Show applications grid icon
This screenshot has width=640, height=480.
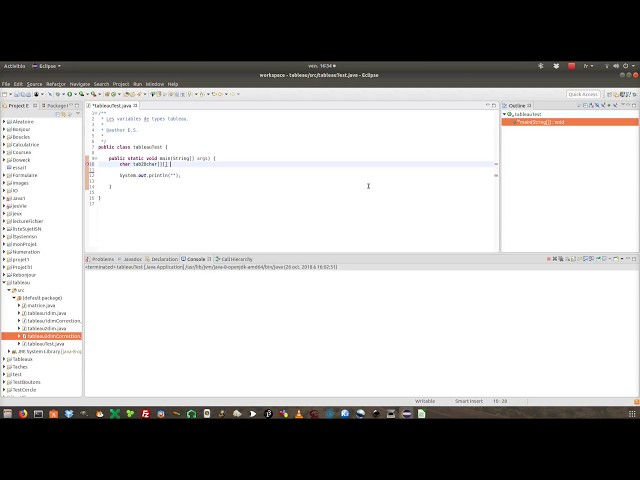pos(632,414)
